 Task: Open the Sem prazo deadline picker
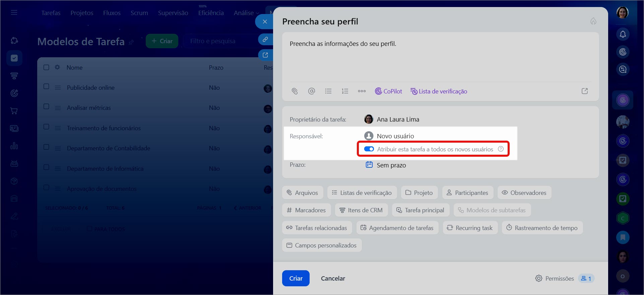pos(391,165)
